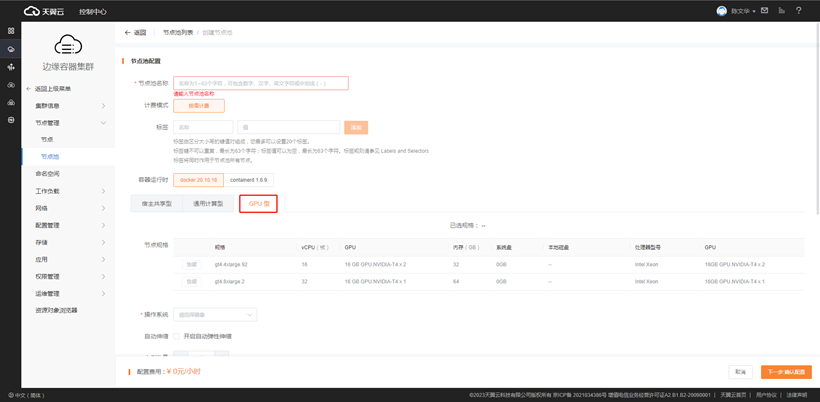Open the mail messages icon
The image size is (820, 402).
click(x=764, y=10)
